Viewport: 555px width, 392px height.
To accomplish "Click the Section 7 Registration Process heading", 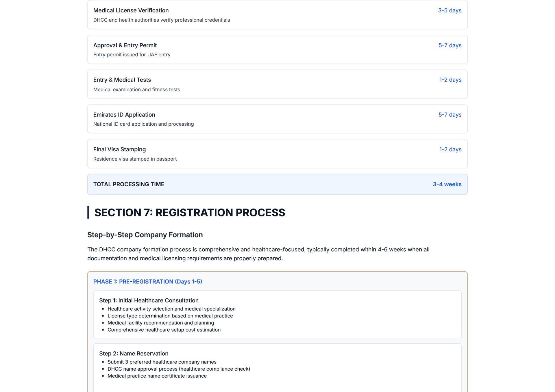I will pos(189,213).
